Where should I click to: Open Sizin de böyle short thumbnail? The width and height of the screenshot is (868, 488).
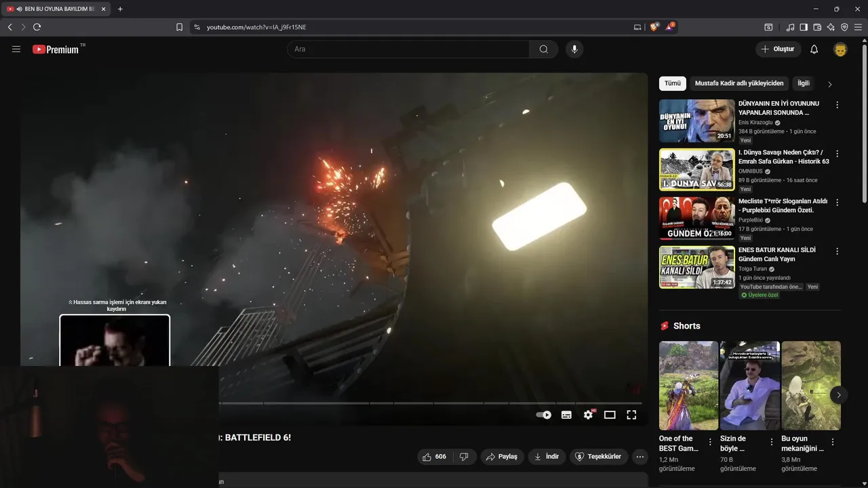(750, 386)
